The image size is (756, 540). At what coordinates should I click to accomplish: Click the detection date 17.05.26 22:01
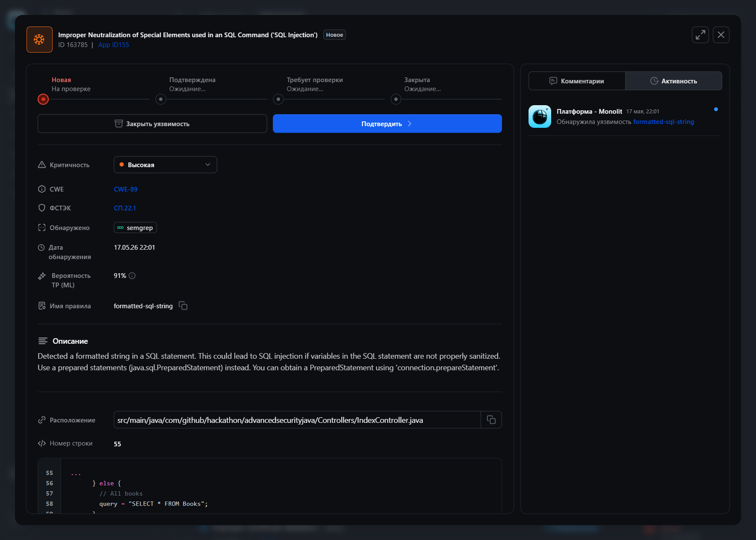(134, 248)
